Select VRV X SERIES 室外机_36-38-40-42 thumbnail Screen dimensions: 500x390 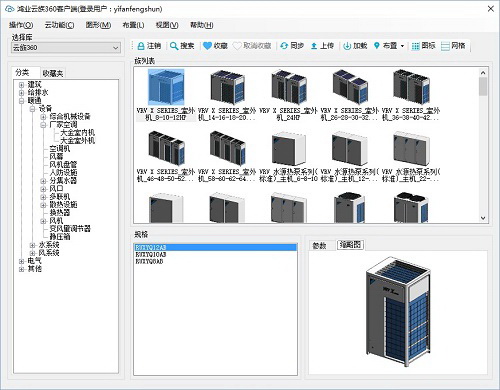(411, 87)
